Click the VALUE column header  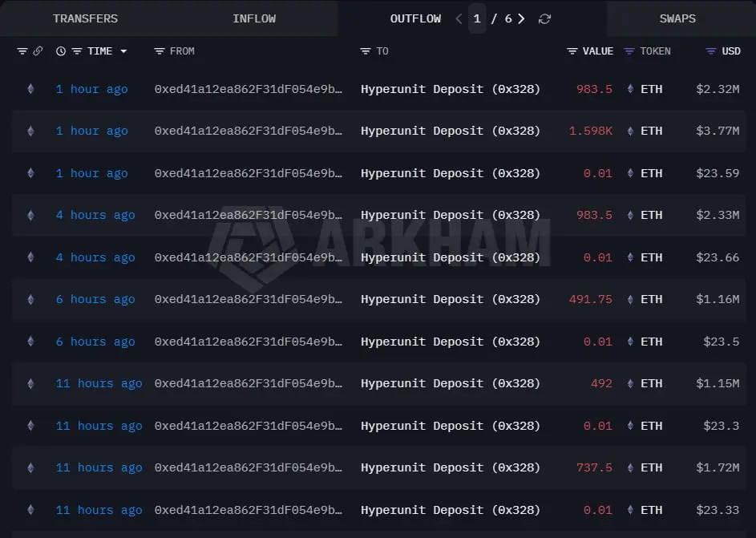(x=598, y=51)
